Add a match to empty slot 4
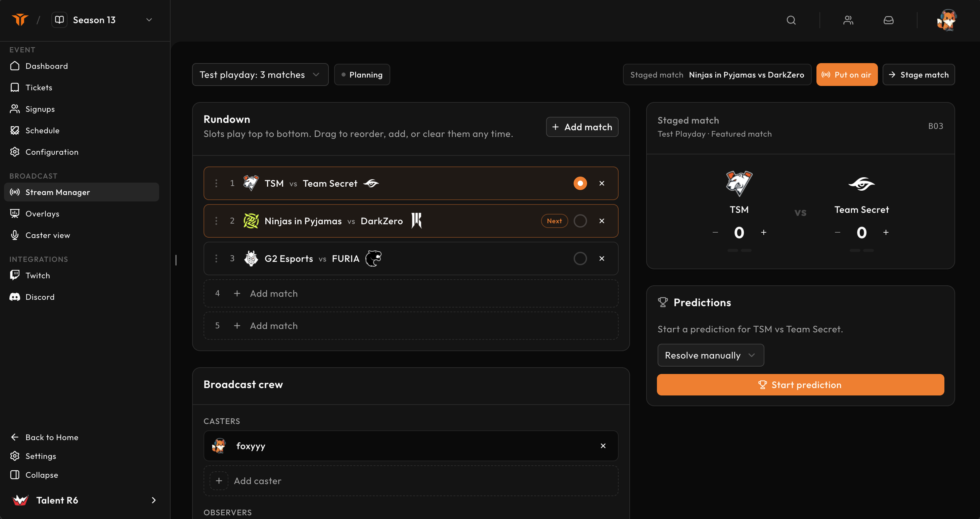 click(410, 293)
